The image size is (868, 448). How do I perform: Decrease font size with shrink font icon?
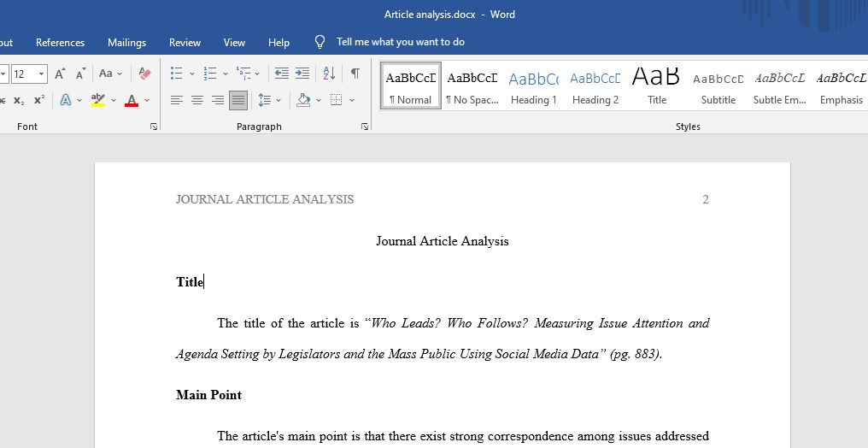click(x=81, y=74)
